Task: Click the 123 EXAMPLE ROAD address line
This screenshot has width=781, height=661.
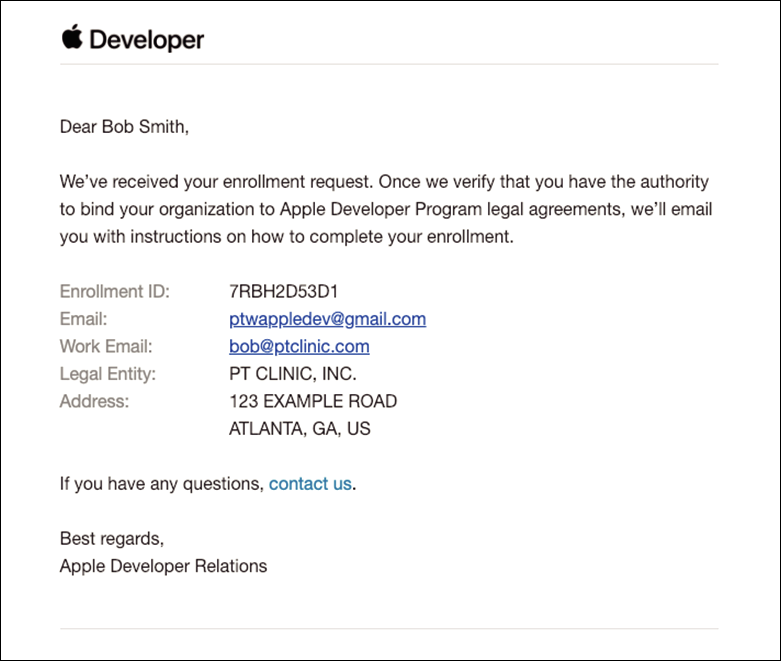Action: [x=313, y=401]
